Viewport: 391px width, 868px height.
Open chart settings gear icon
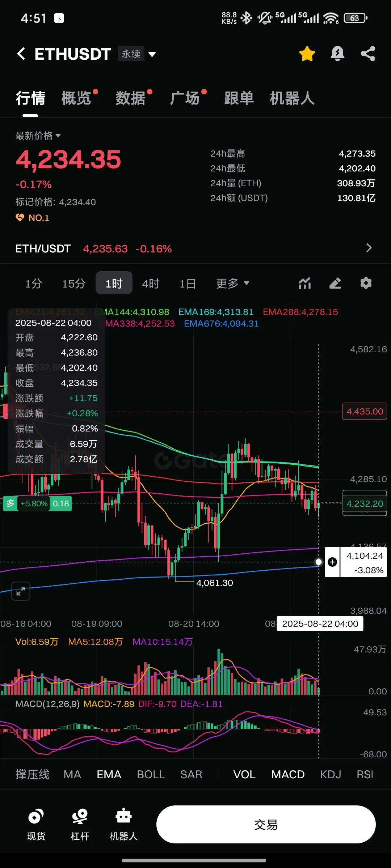point(366,283)
